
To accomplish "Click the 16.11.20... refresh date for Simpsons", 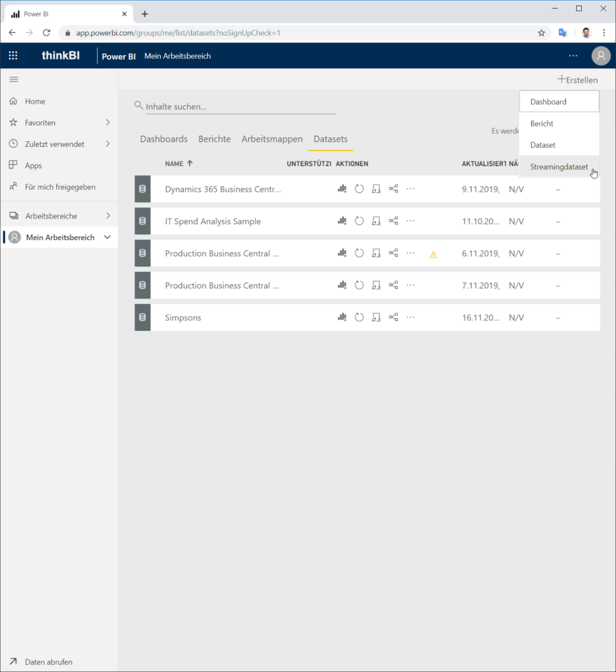I will pyautogui.click(x=481, y=318).
